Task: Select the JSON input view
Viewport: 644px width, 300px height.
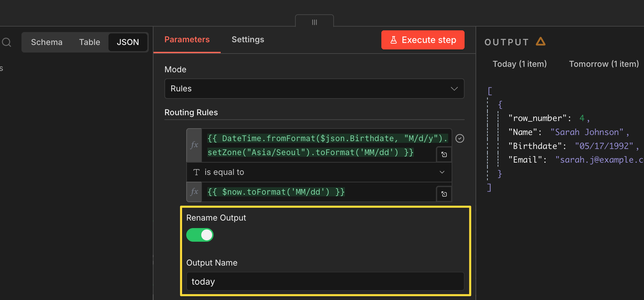Action: (x=128, y=42)
